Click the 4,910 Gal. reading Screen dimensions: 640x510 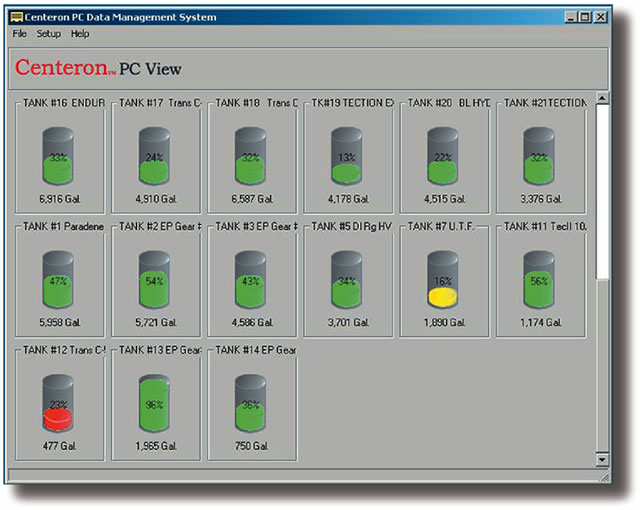coord(156,199)
